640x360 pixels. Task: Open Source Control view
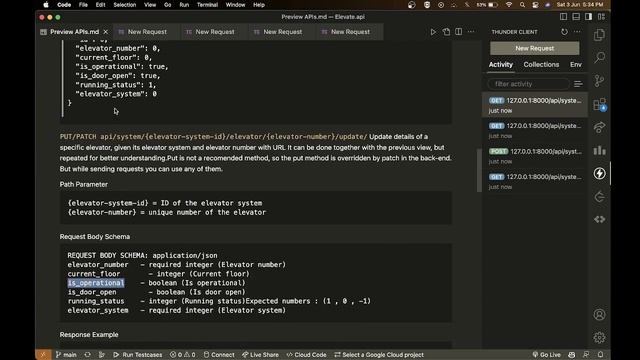(x=599, y=81)
